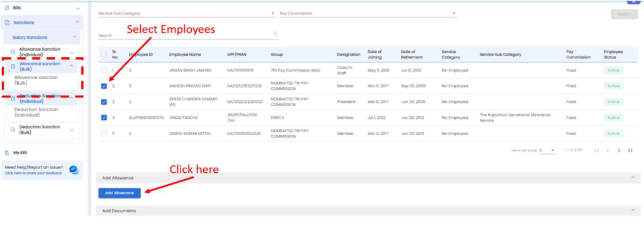
Task: Open the Service Sub Category dropdown
Action: [x=186, y=14]
